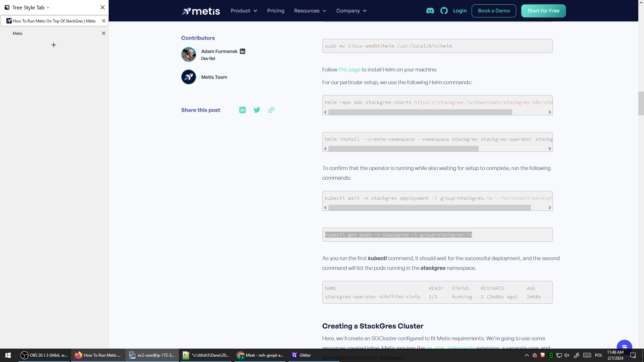Open the Pricing page
Viewport: 644px width, 362px height.
tap(276, 11)
